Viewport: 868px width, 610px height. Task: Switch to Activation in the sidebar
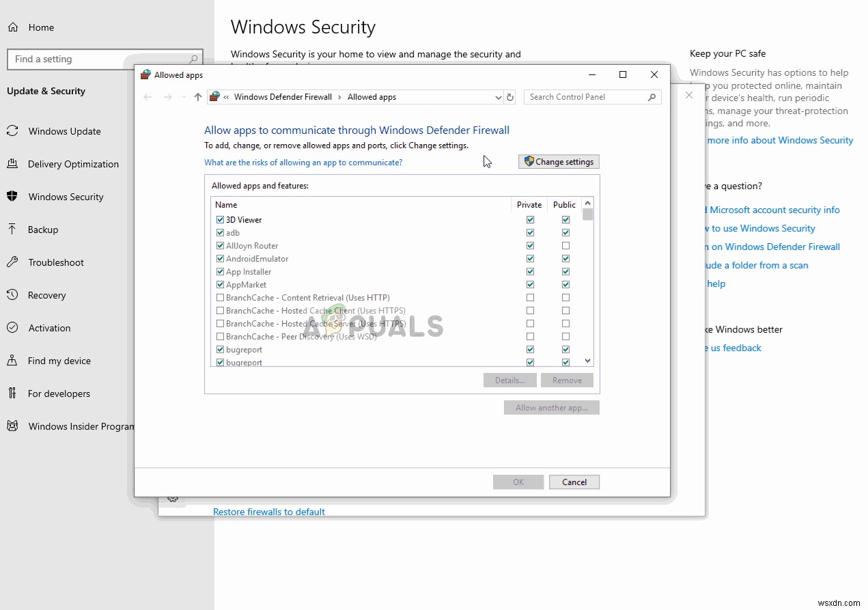(13, 328)
